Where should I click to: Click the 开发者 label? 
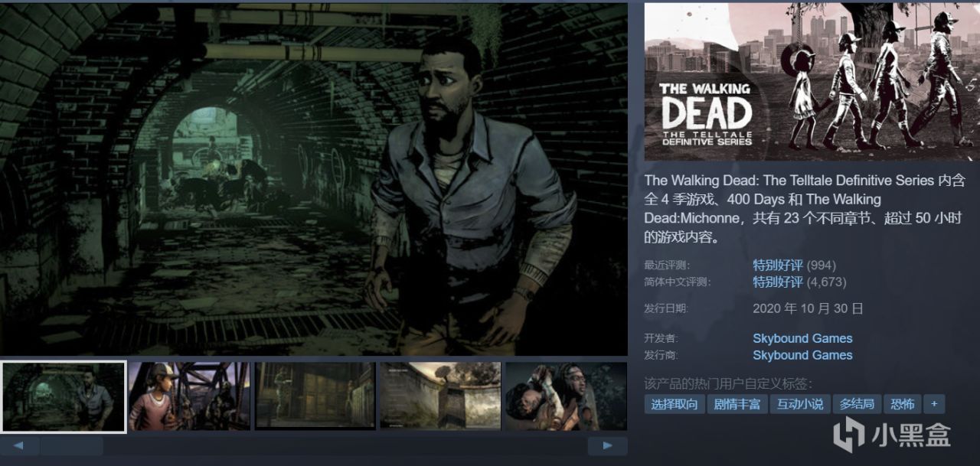point(661,339)
